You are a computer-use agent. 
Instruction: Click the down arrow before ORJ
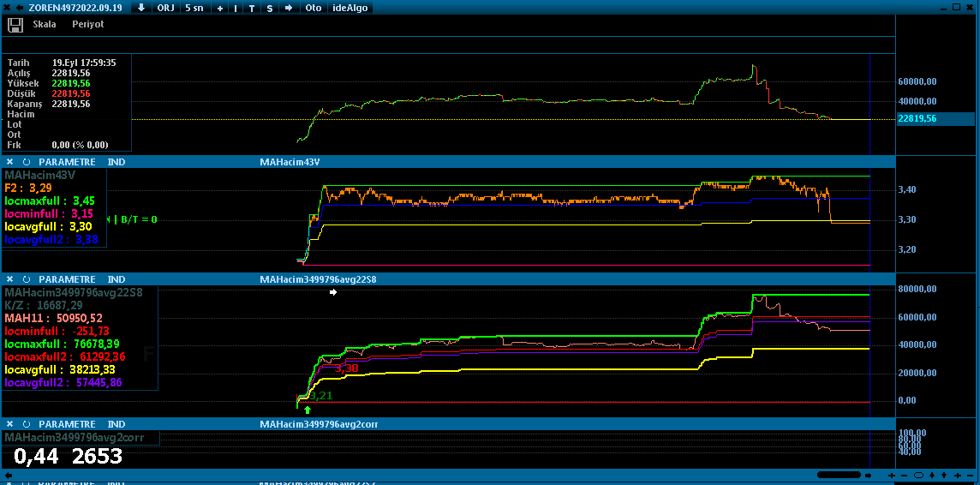click(141, 8)
